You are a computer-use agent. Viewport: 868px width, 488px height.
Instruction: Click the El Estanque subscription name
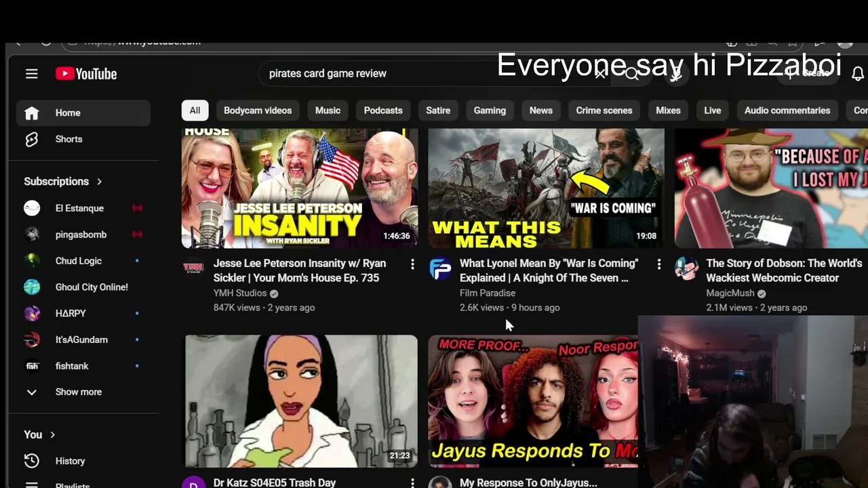coord(79,208)
